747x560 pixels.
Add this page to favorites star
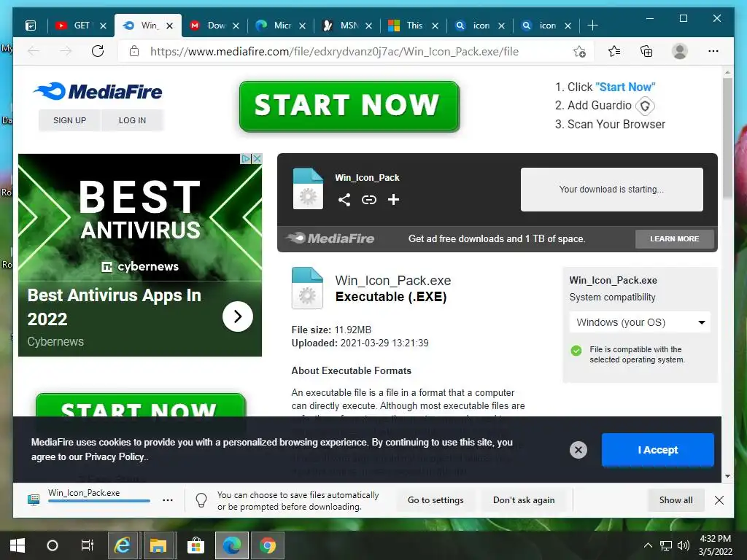(x=579, y=52)
